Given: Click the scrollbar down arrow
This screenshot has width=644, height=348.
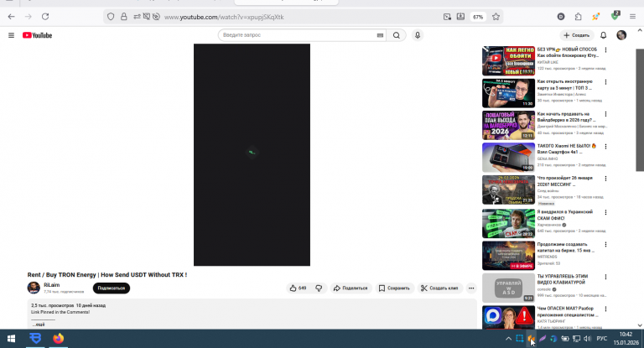Looking at the screenshot, I should (x=640, y=325).
